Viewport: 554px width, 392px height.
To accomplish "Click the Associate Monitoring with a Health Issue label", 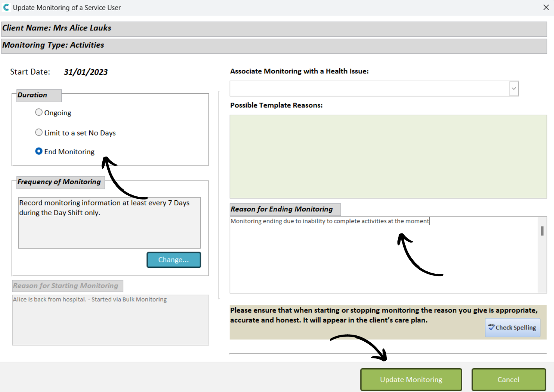I will pos(299,71).
